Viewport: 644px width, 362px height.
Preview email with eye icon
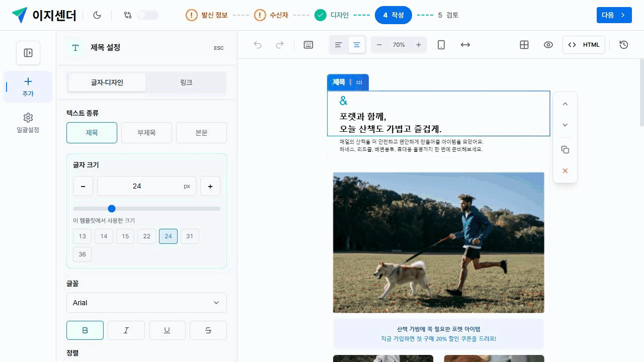548,45
